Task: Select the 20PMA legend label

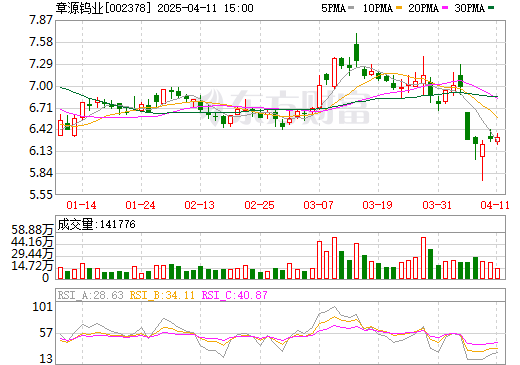Action: click(x=423, y=8)
